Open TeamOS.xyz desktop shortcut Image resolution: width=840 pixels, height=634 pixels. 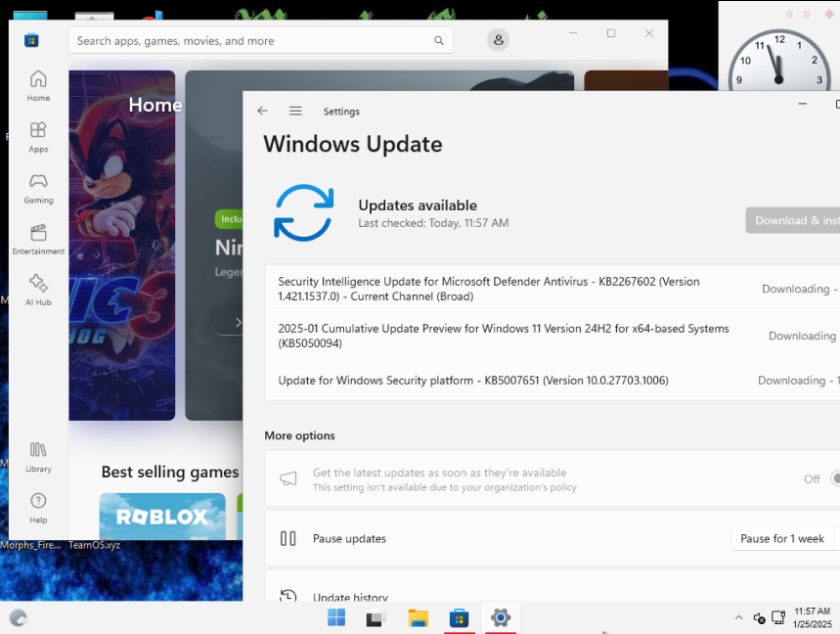tap(94, 545)
